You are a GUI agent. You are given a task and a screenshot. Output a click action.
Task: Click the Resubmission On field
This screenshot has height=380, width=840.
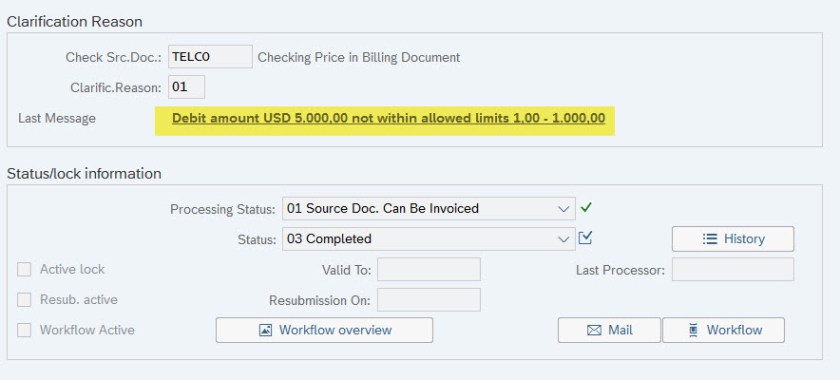point(429,300)
